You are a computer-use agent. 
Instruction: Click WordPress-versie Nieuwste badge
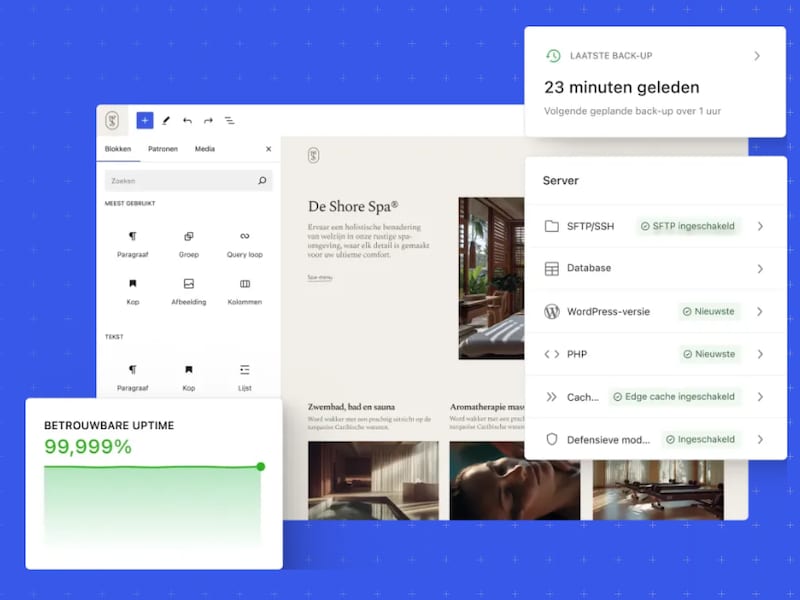click(x=709, y=311)
